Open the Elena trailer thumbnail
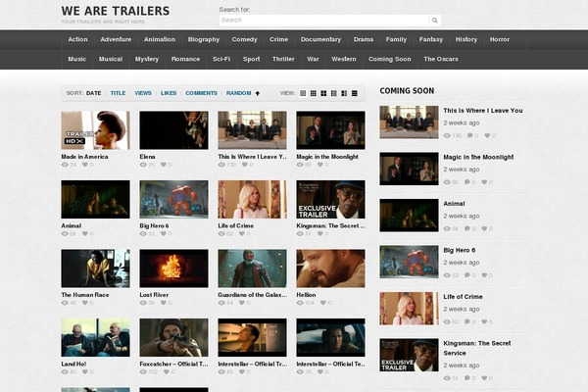This screenshot has width=588, height=392. pos(174,130)
